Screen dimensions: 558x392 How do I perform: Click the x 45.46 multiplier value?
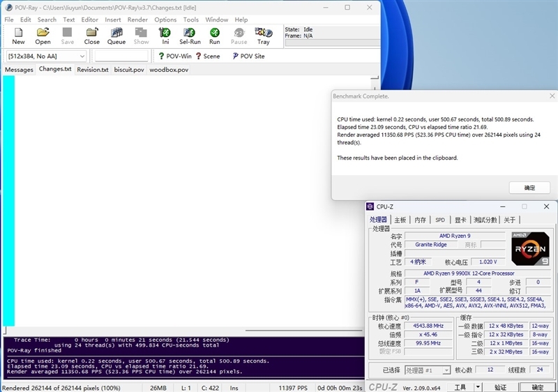428,334
